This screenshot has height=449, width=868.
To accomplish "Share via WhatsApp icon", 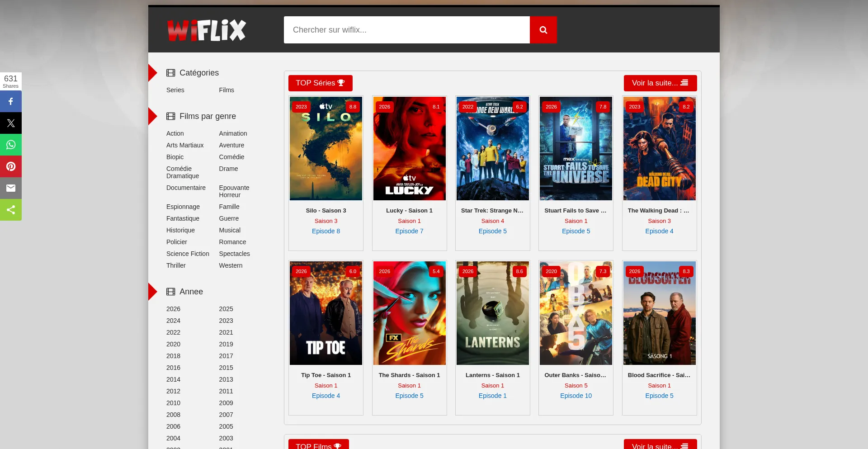I will tap(11, 145).
